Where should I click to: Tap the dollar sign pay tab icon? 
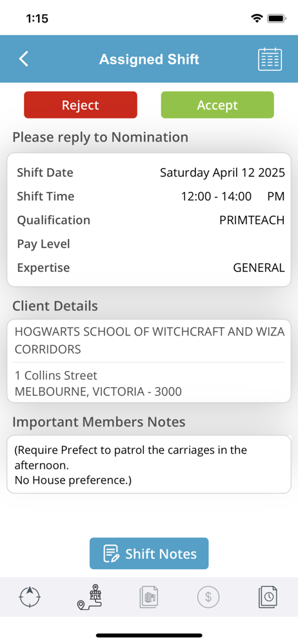[208, 597]
